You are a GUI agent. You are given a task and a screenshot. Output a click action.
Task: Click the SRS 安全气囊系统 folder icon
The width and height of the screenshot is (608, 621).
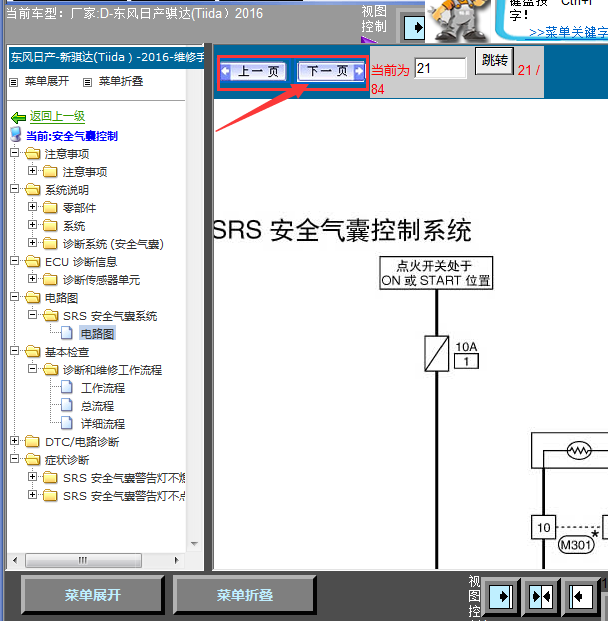pyautogui.click(x=50, y=316)
